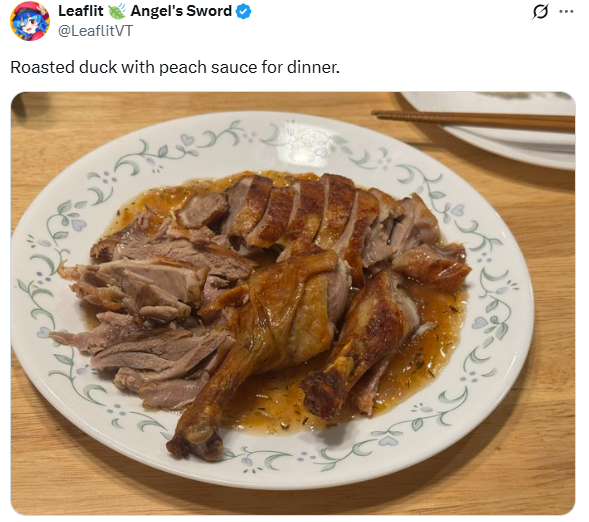The image size is (589, 522).
Task: Click the wooden table below the plate
Action: click(x=293, y=501)
